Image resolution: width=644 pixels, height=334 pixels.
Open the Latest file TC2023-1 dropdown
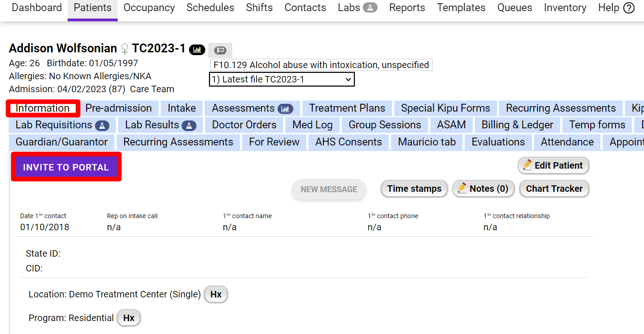click(x=282, y=79)
